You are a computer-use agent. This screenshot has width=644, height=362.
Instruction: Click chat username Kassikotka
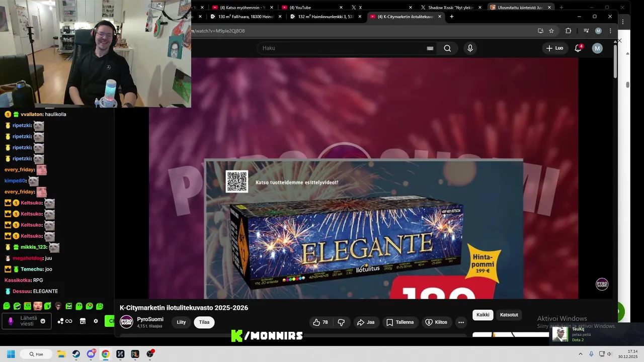pos(17,280)
